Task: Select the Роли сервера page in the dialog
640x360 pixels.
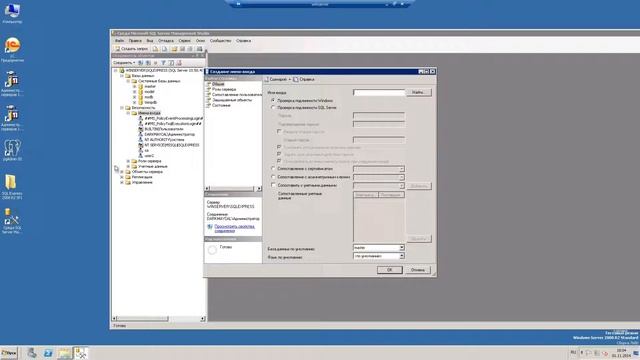Action: point(224,89)
